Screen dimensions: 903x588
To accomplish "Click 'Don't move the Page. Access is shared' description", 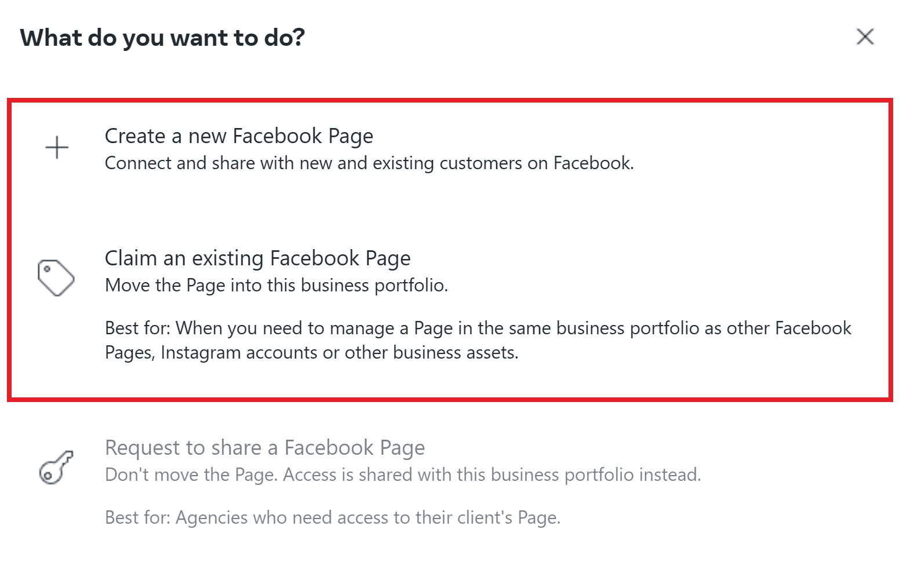I will pos(403,475).
